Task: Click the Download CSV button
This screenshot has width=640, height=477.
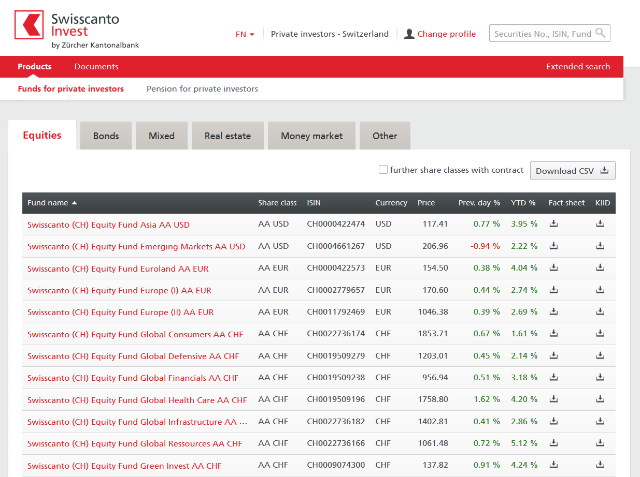Action: 573,171
